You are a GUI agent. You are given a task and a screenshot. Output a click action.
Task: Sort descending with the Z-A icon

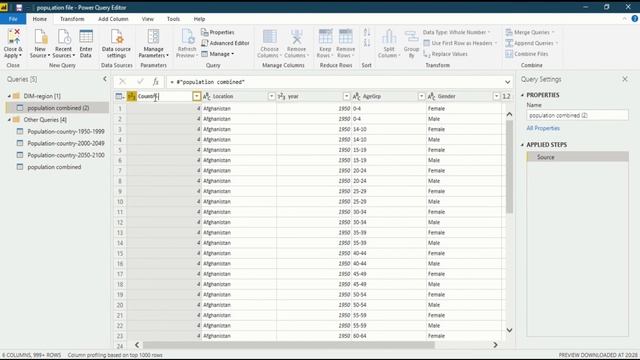367,42
